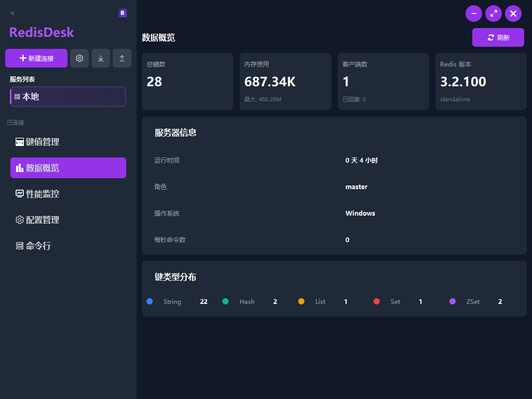This screenshot has height=399, width=532.
Task: Click the List key type label
Action: click(x=320, y=302)
